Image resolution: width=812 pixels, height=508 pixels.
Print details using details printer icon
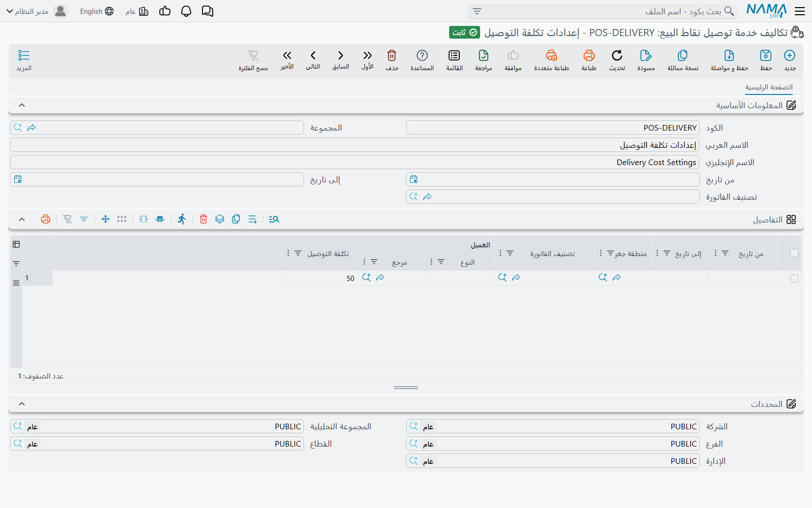[x=46, y=219]
